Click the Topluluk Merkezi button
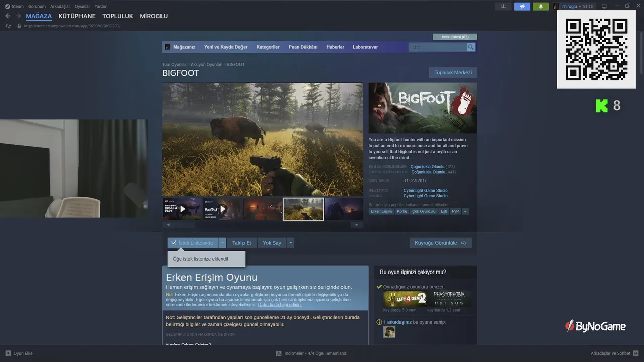The image size is (644, 362). pos(453,72)
